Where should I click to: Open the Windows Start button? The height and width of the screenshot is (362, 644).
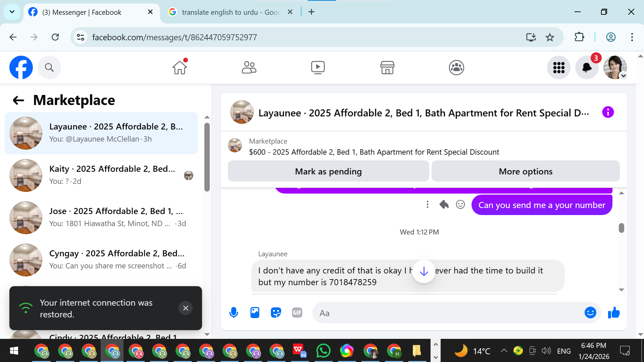(x=14, y=351)
